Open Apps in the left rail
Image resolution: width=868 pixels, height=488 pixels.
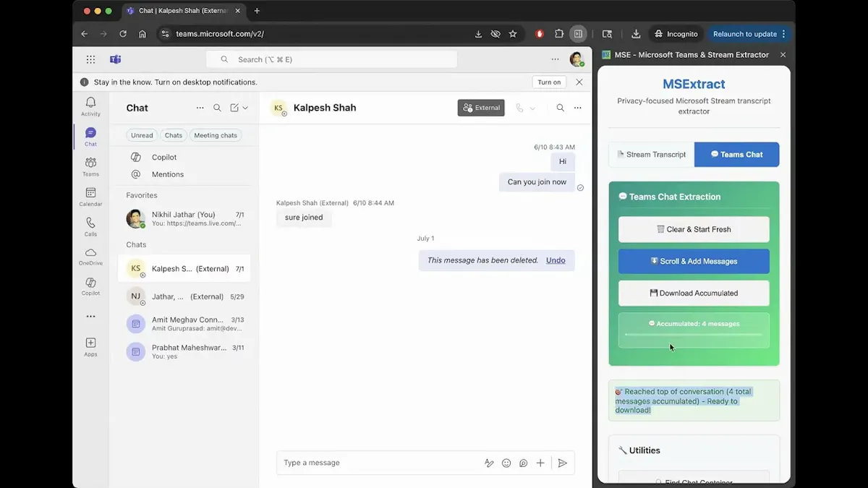pyautogui.click(x=90, y=347)
